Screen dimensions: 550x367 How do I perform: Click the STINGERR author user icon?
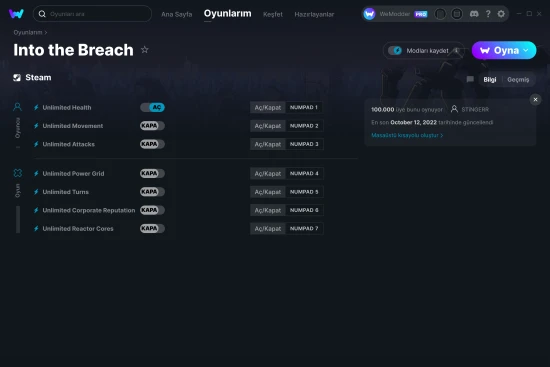click(x=454, y=109)
